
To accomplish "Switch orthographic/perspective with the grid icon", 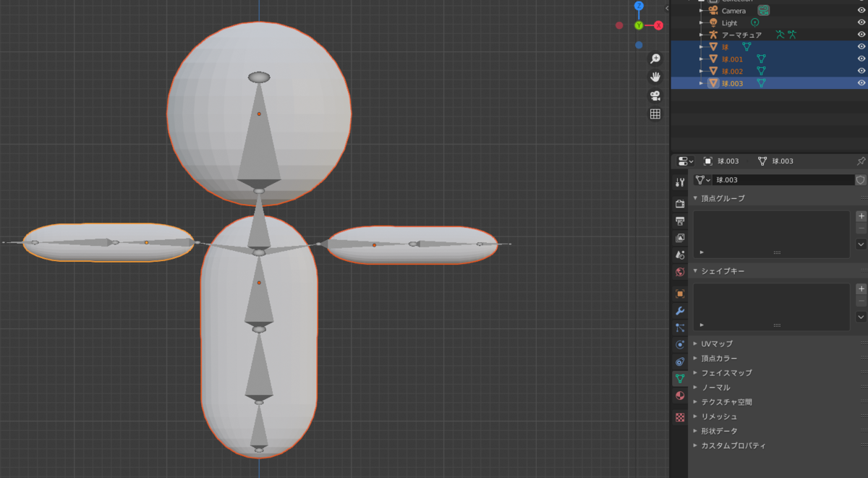I will (x=655, y=114).
